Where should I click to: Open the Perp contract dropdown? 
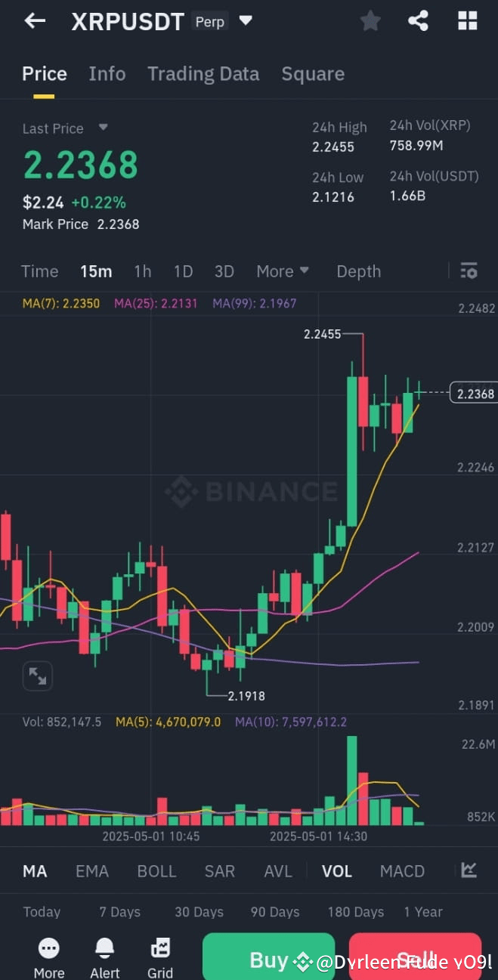coord(246,21)
